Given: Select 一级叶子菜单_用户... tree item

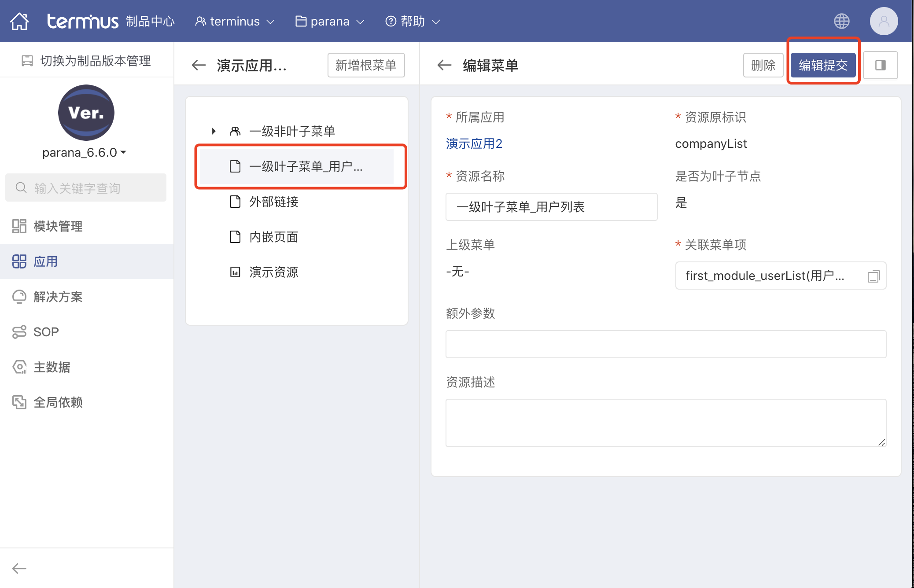Looking at the screenshot, I should 297,166.
